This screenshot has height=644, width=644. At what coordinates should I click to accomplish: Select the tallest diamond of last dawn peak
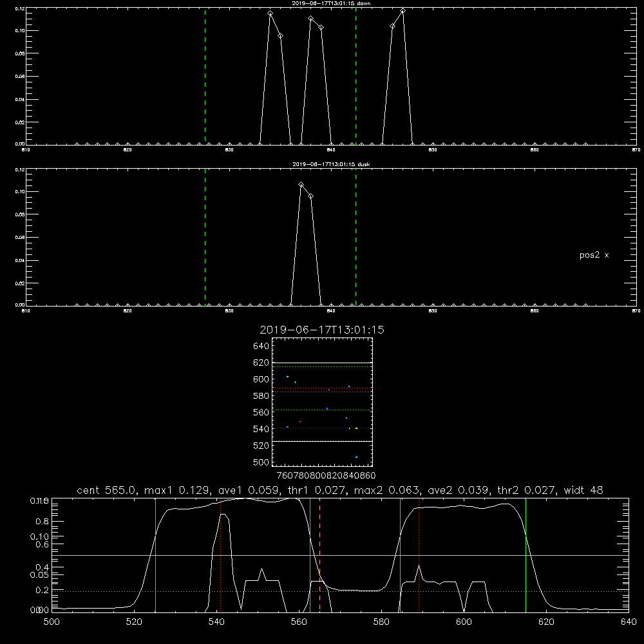[403, 11]
